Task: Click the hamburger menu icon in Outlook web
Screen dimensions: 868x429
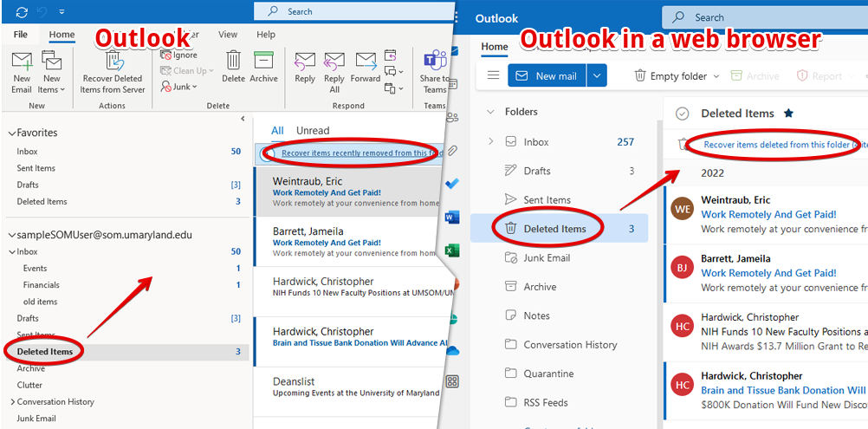Action: [493, 75]
